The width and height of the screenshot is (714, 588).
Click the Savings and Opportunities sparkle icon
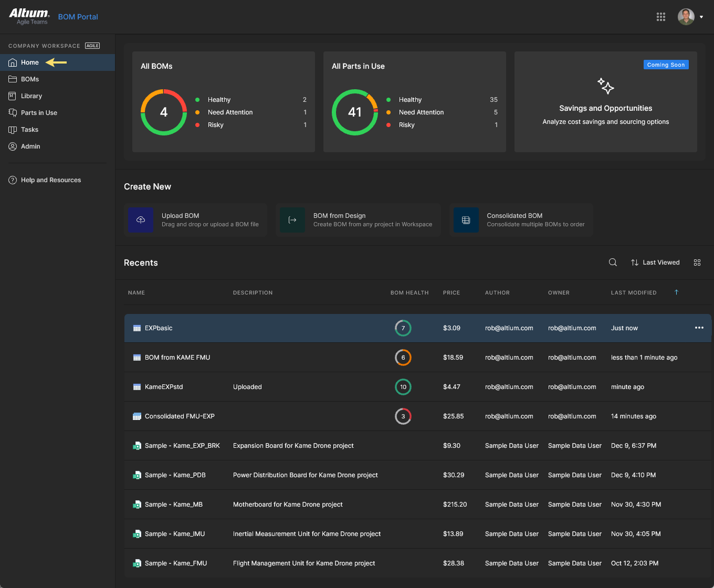coord(605,86)
